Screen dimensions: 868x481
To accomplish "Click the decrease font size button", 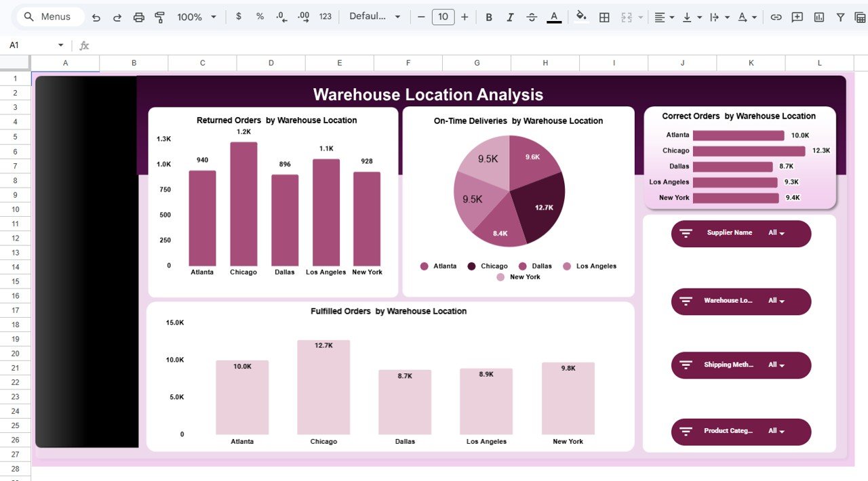I will click(421, 16).
